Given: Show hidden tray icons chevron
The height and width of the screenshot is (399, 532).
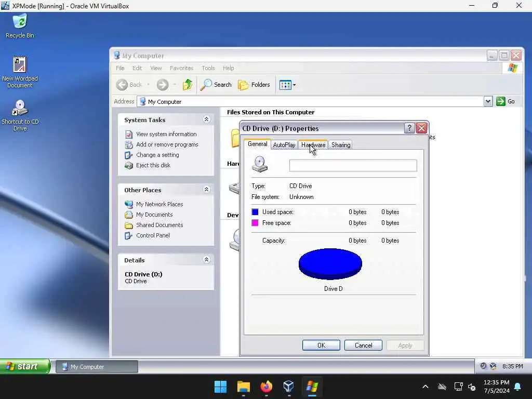Looking at the screenshot, I should tap(425, 387).
